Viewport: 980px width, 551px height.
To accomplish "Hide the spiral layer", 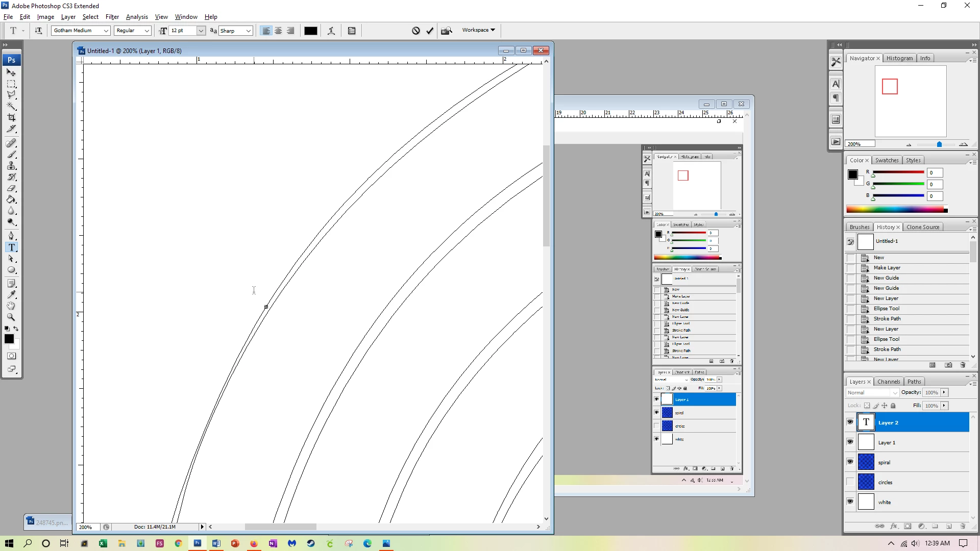I will click(850, 462).
